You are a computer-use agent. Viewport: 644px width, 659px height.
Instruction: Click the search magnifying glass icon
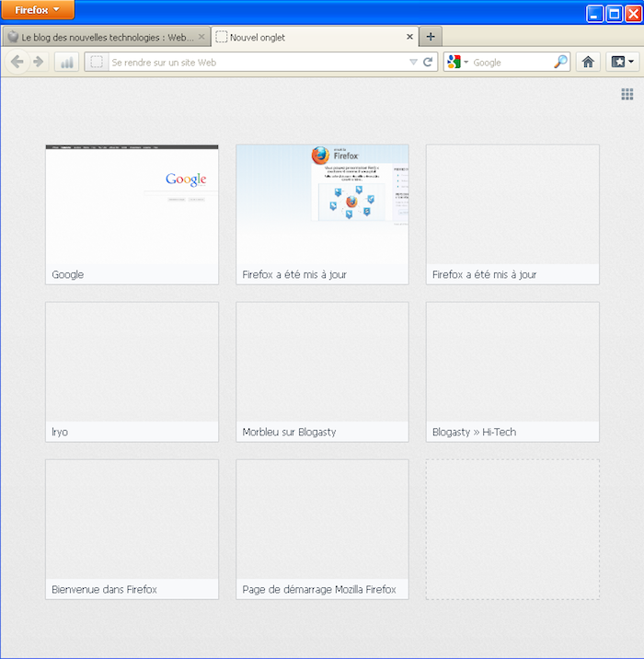(x=561, y=62)
